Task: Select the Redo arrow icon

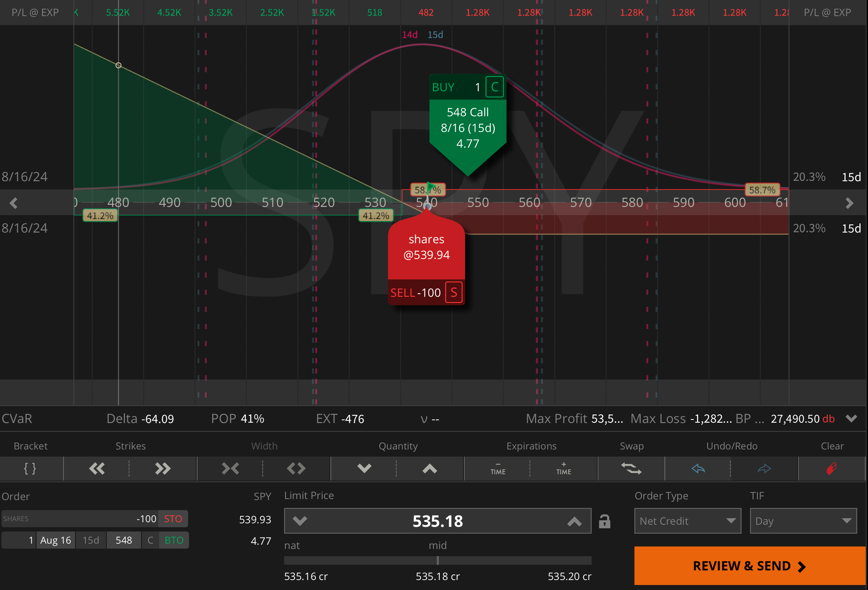Action: 764,469
